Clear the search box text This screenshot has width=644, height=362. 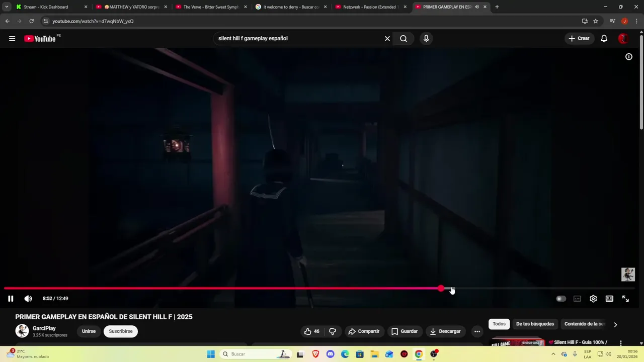click(387, 38)
